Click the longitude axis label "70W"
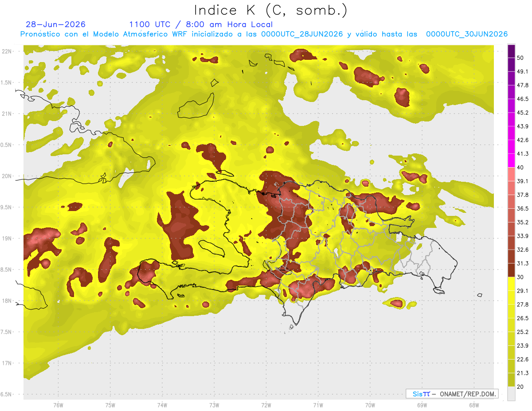 pos(370,405)
